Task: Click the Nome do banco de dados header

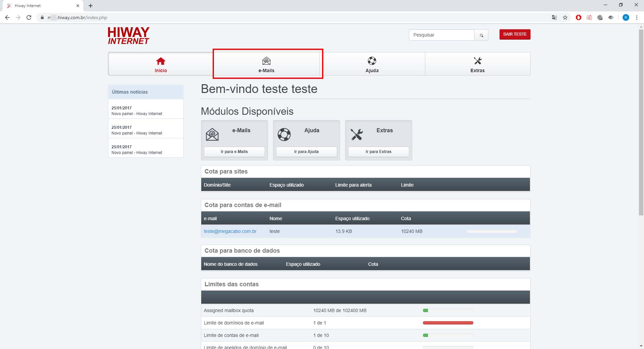Action: (x=231, y=264)
